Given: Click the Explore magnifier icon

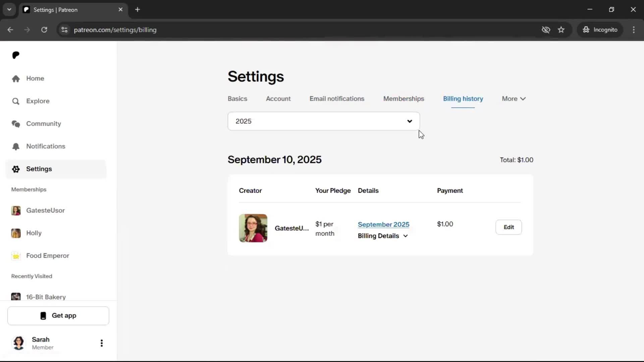Looking at the screenshot, I should point(16,101).
